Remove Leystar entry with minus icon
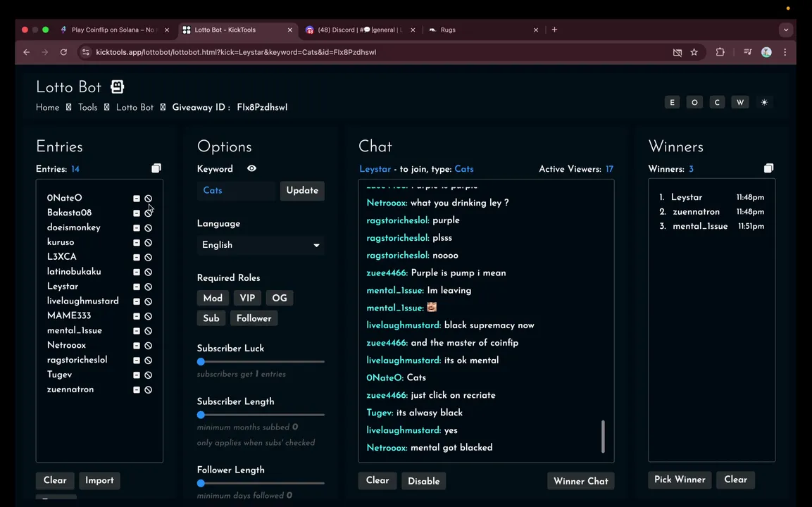Image resolution: width=812 pixels, height=507 pixels. [136, 287]
